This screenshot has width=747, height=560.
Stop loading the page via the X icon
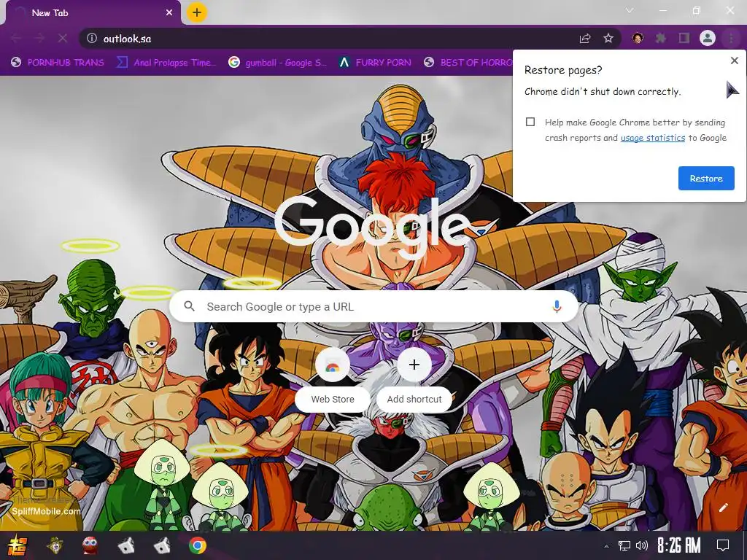pyautogui.click(x=63, y=38)
